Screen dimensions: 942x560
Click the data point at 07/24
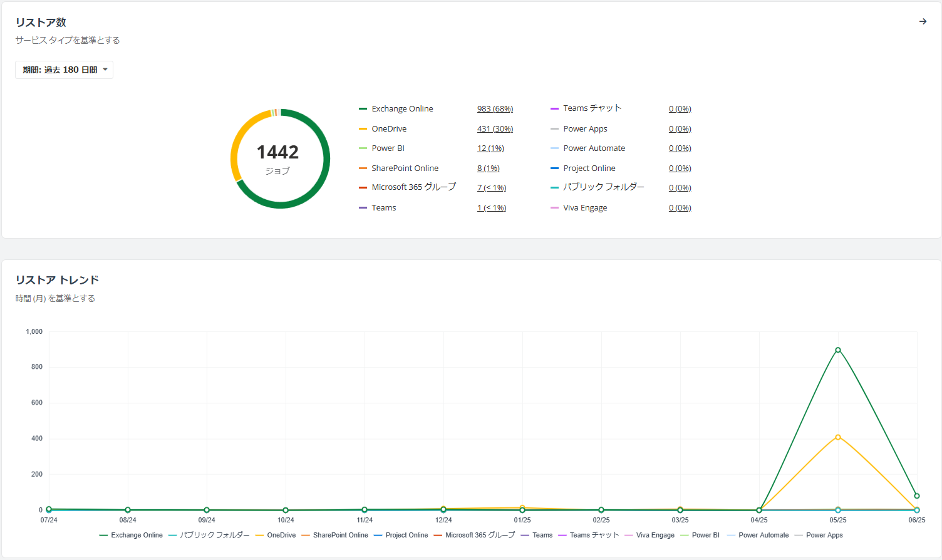[x=49, y=509]
